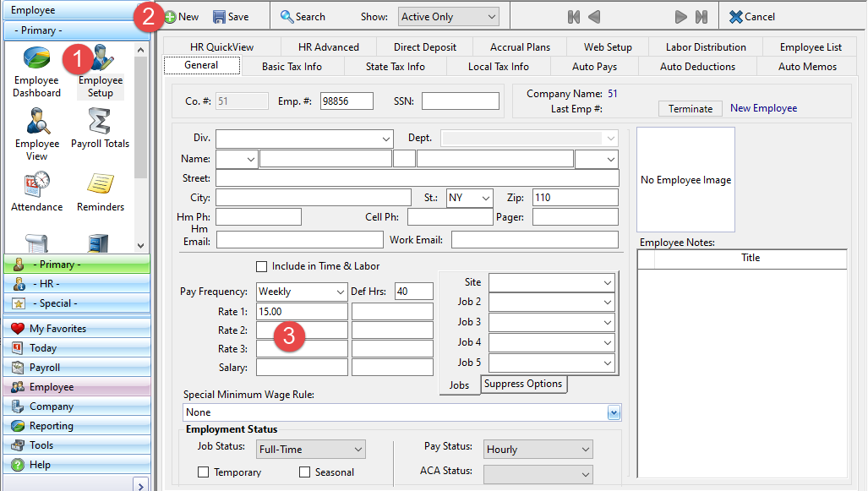The width and height of the screenshot is (868, 491).
Task: Jump to the last record arrow
Action: pyautogui.click(x=701, y=17)
